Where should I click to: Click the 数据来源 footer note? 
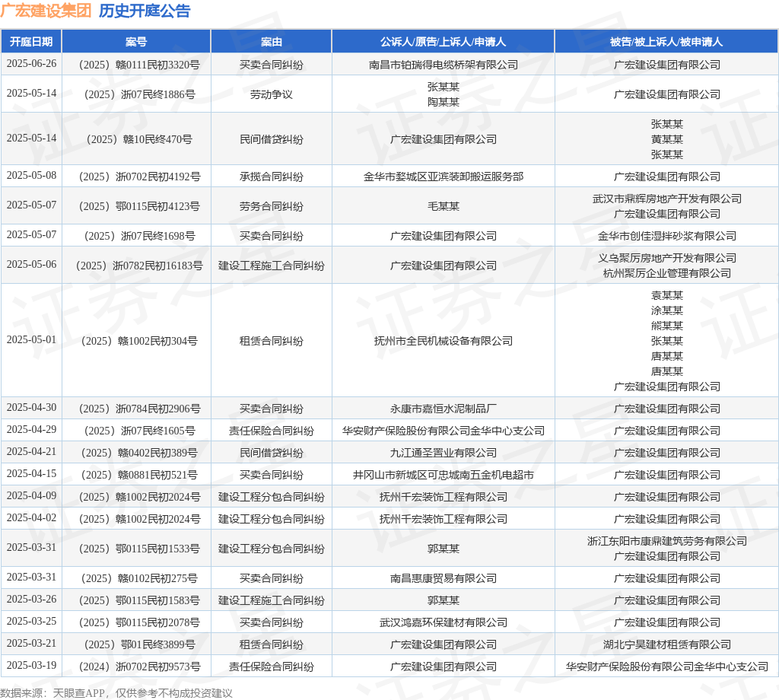[x=116, y=693]
